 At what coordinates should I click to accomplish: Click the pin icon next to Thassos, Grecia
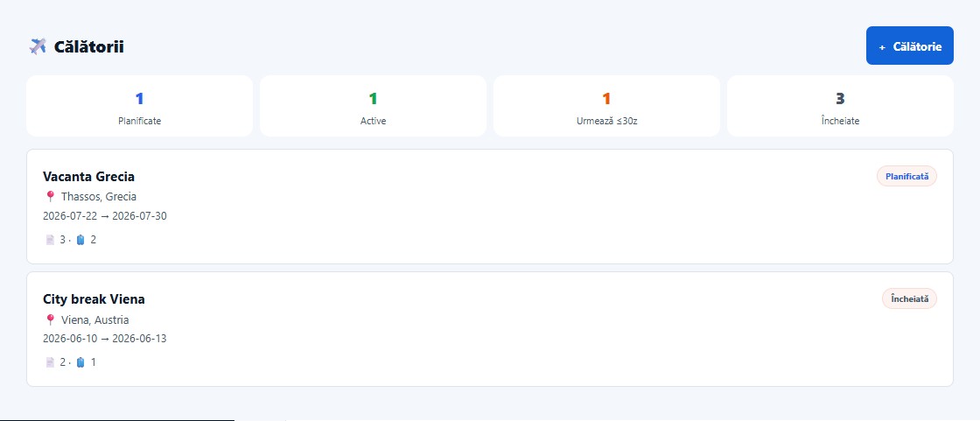51,196
